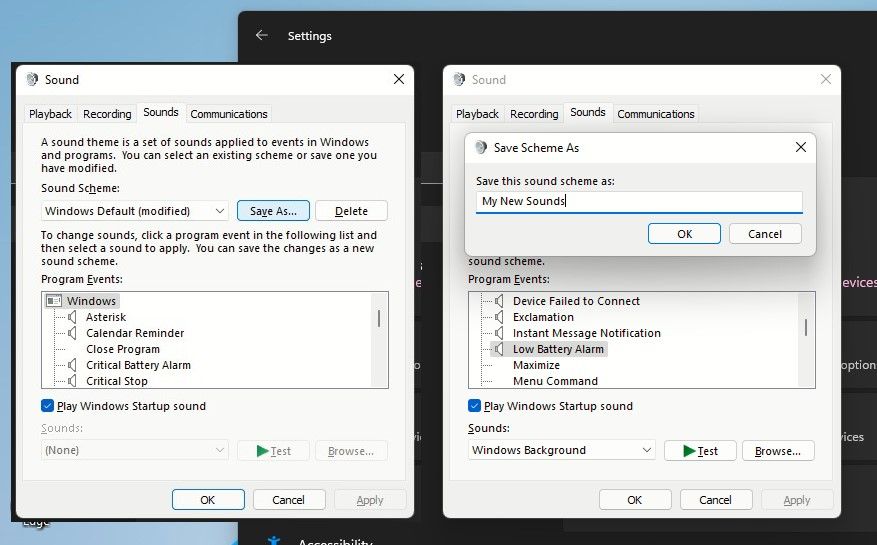Close the Save Scheme As dialog
Image resolution: width=877 pixels, height=545 pixels.
[801, 147]
